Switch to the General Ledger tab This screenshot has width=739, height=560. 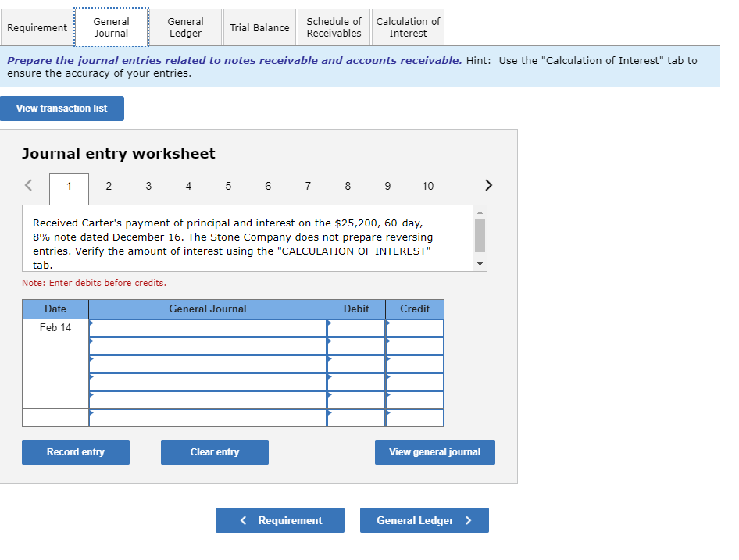point(185,27)
